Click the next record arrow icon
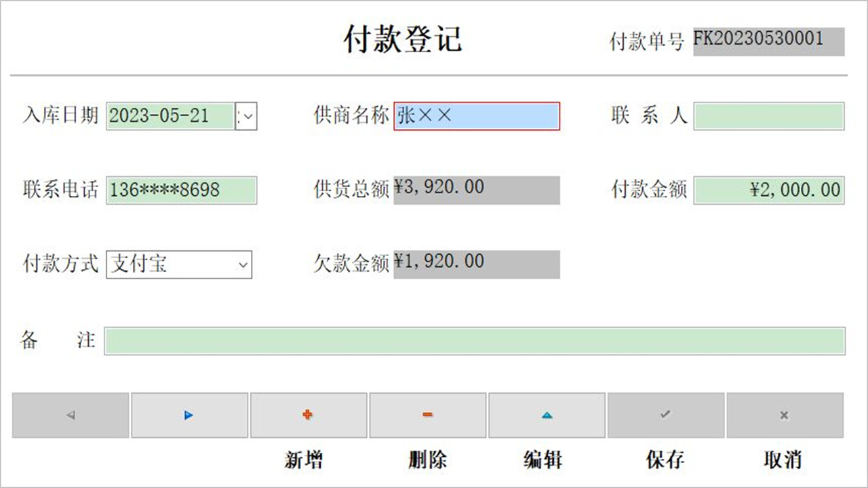Viewport: 868px width, 488px height. 189,415
